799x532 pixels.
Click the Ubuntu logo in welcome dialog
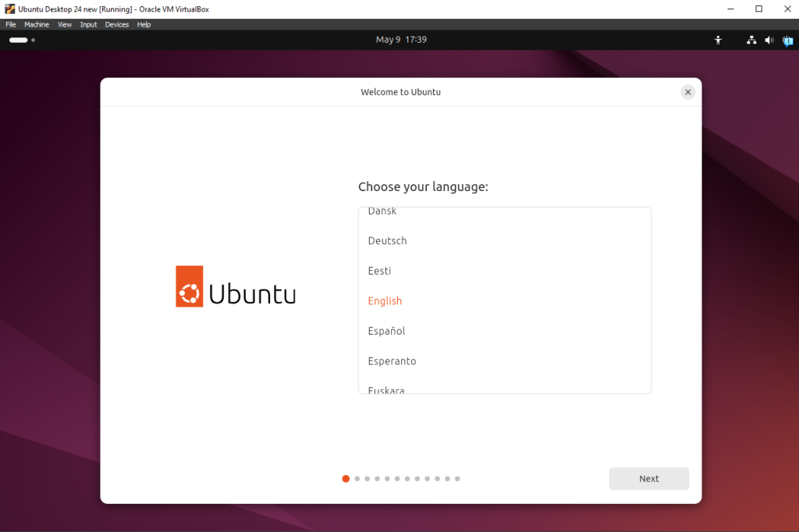click(236, 286)
